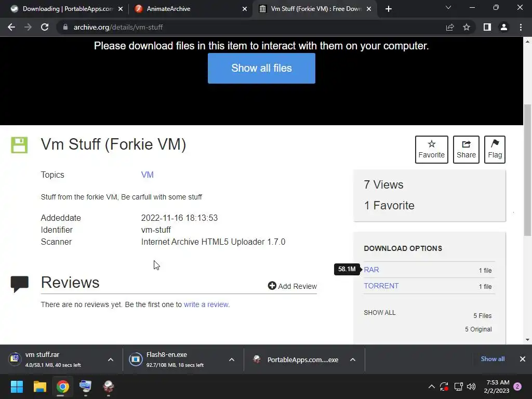
Task: Open a new browser tab
Action: point(389,9)
